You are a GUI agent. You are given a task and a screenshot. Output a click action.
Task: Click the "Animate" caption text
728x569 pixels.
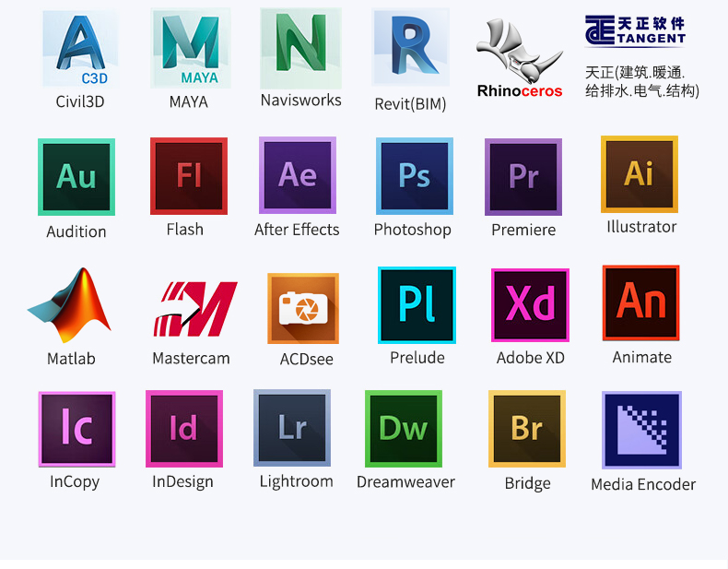click(x=642, y=357)
